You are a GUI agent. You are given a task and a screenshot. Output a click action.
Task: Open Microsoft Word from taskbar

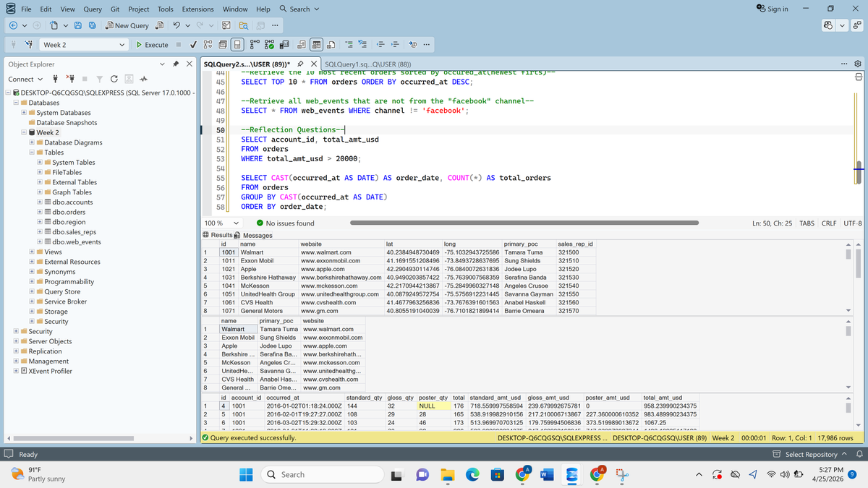pyautogui.click(x=547, y=474)
